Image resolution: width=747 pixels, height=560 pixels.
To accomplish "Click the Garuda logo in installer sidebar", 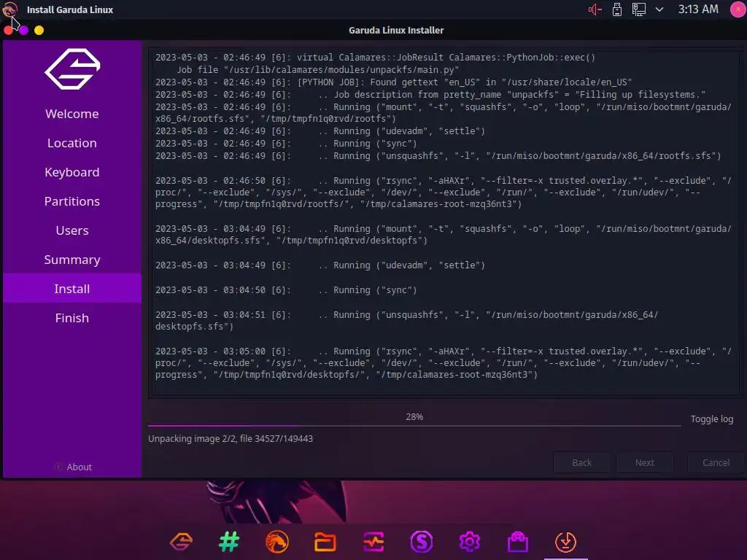I will coord(72,69).
